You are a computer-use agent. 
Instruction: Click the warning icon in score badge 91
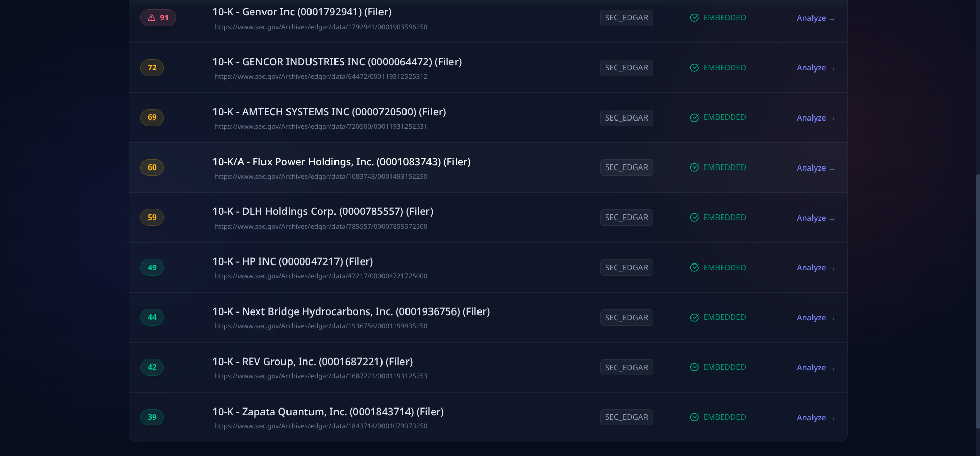[152, 18]
